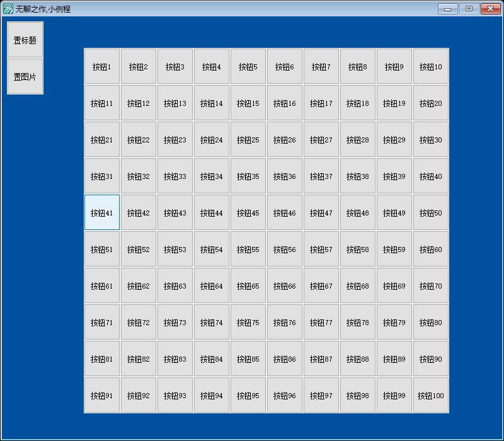The image size is (504, 441).
Task: Click the 按钮5 button
Action: [x=248, y=67]
